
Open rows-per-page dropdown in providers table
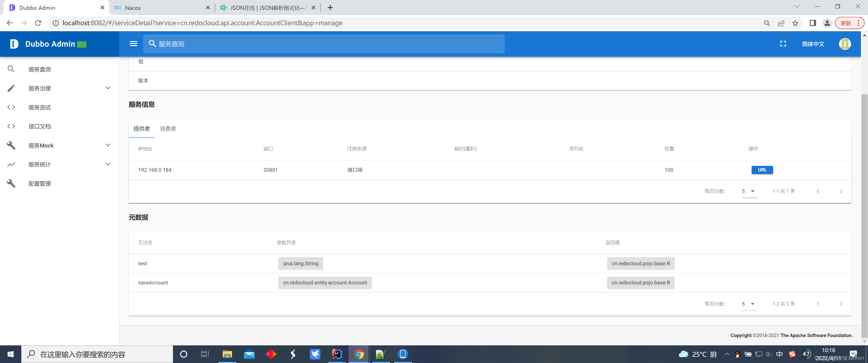coord(749,191)
